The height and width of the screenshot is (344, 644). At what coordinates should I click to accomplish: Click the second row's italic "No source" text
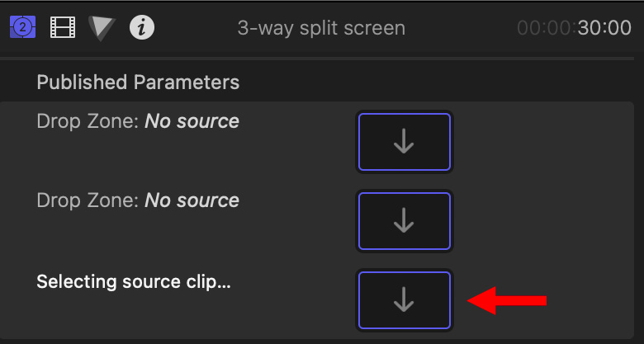[x=192, y=200]
